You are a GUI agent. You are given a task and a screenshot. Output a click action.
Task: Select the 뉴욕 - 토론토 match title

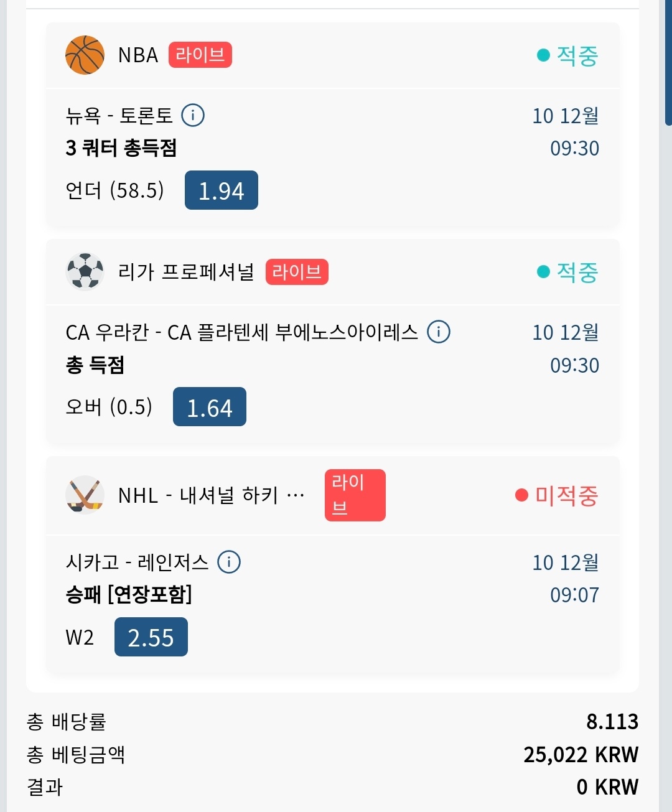(119, 115)
